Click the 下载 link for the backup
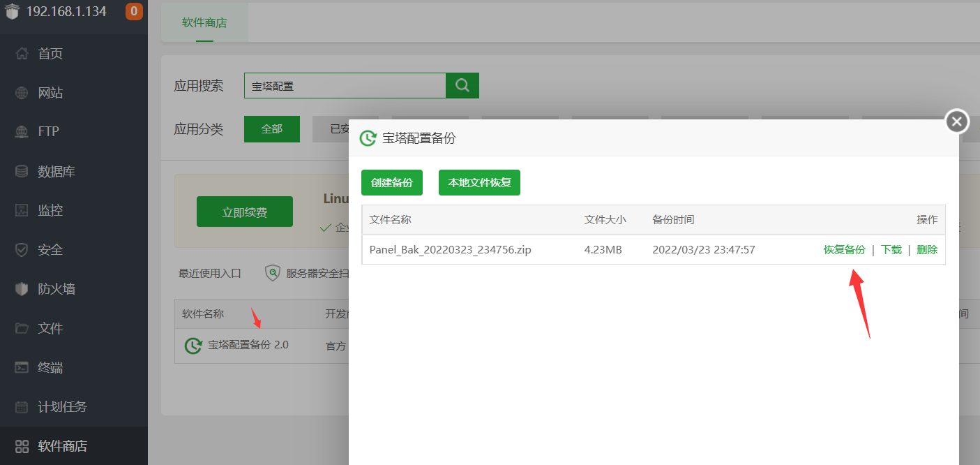This screenshot has width=980, height=465. click(x=891, y=249)
